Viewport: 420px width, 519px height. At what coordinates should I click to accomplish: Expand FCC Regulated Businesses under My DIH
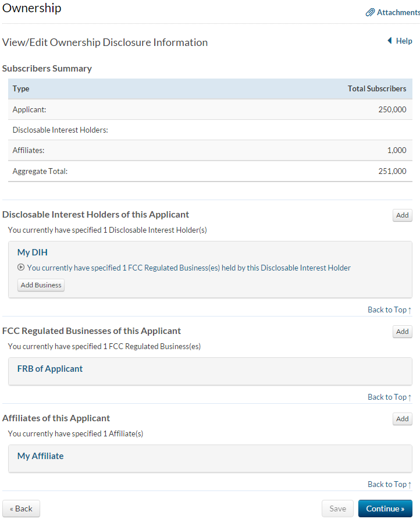pos(21,268)
